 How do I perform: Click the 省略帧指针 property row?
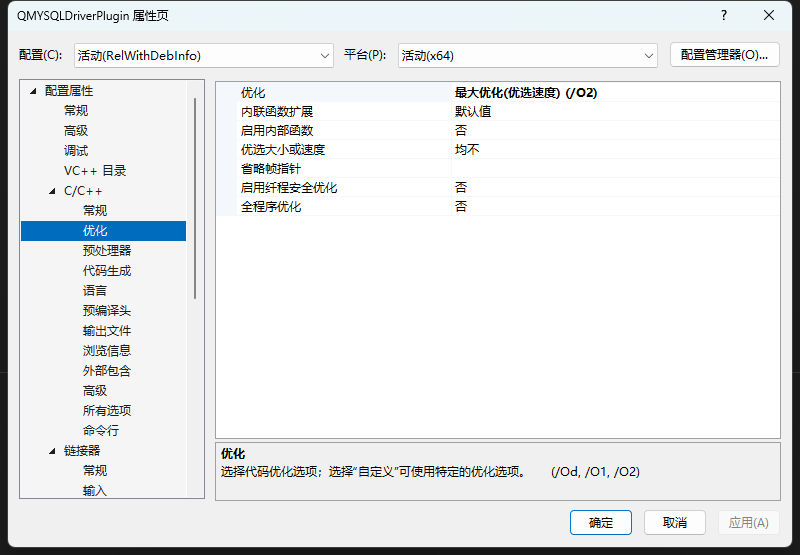click(498, 168)
